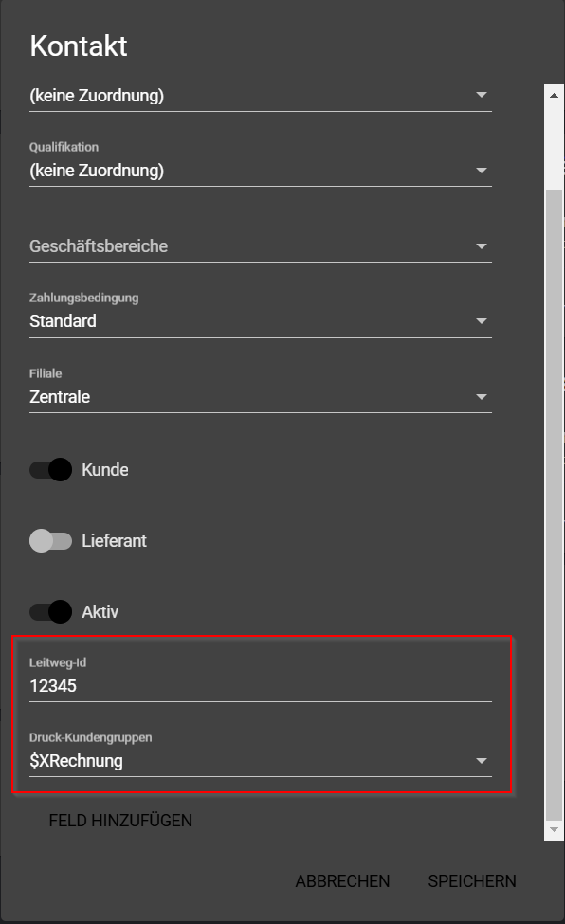Select the Zentrale Filiale value
The height and width of the screenshot is (924, 565).
[x=60, y=396]
